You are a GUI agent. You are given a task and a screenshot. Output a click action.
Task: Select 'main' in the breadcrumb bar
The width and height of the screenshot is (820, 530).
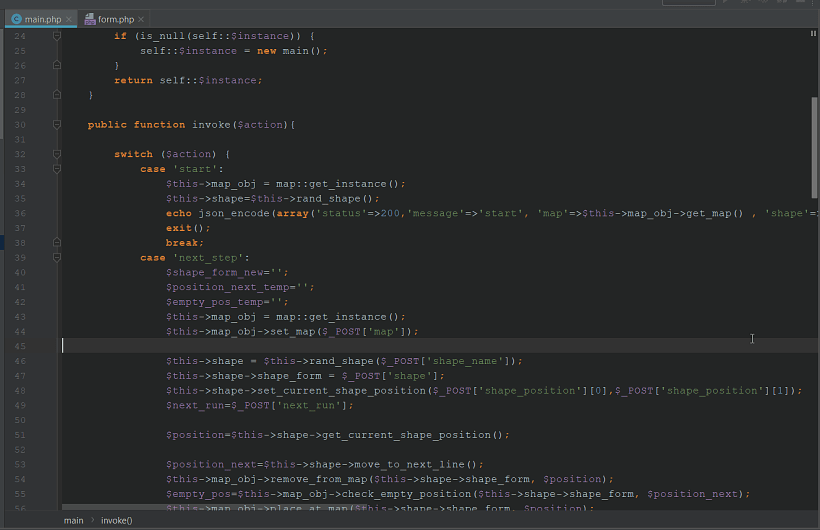click(74, 520)
